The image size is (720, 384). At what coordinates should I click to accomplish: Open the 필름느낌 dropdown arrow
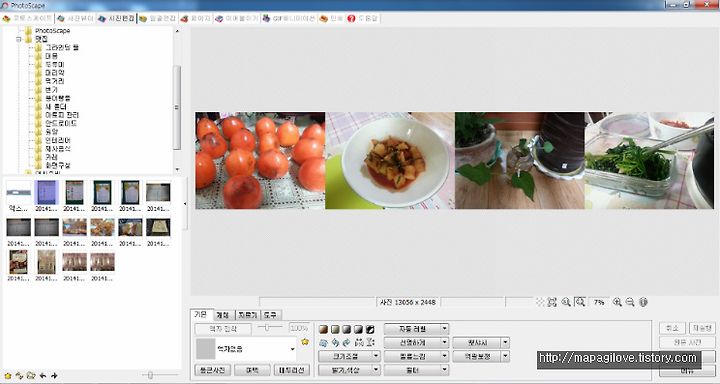[444, 356]
